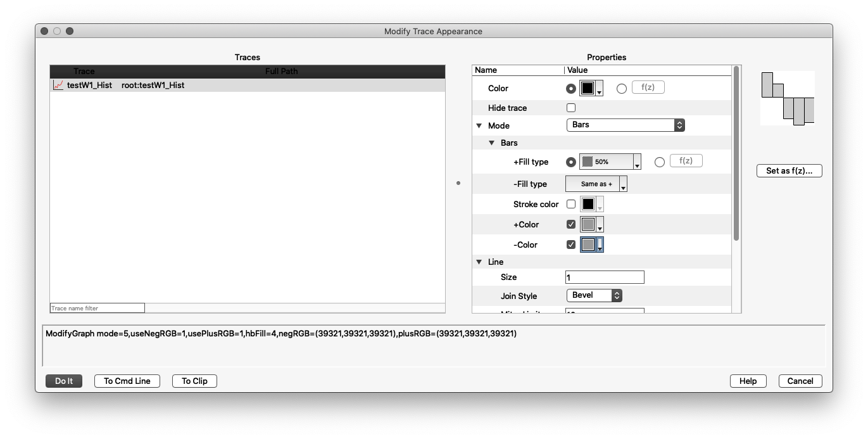Click the To Clip button
868x439 pixels.
click(194, 381)
